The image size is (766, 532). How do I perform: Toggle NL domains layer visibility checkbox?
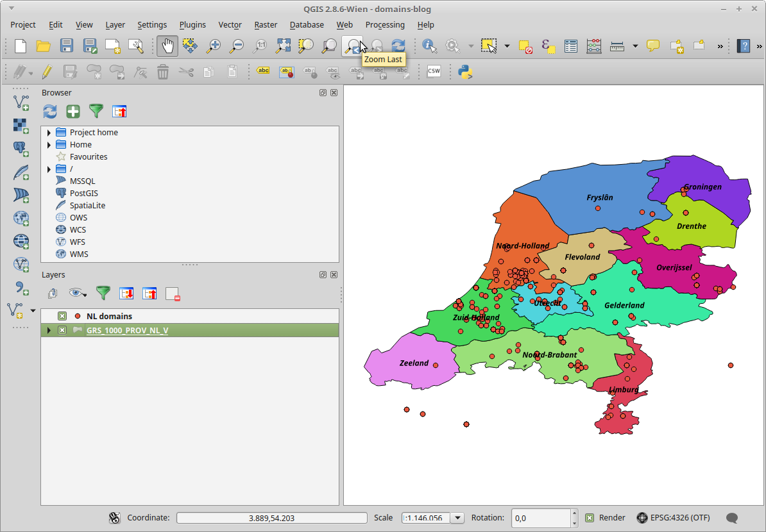pos(62,316)
